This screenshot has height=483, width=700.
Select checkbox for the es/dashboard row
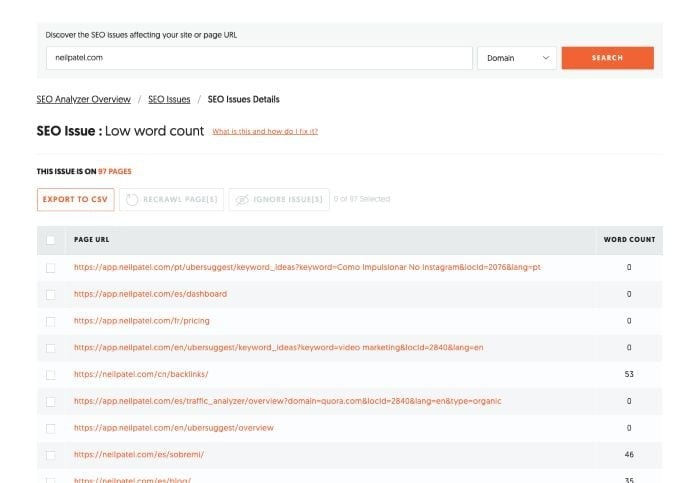pos(51,295)
